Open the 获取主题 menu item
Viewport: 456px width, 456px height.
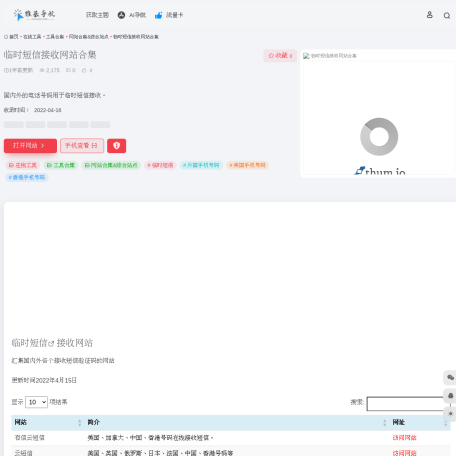(x=97, y=15)
